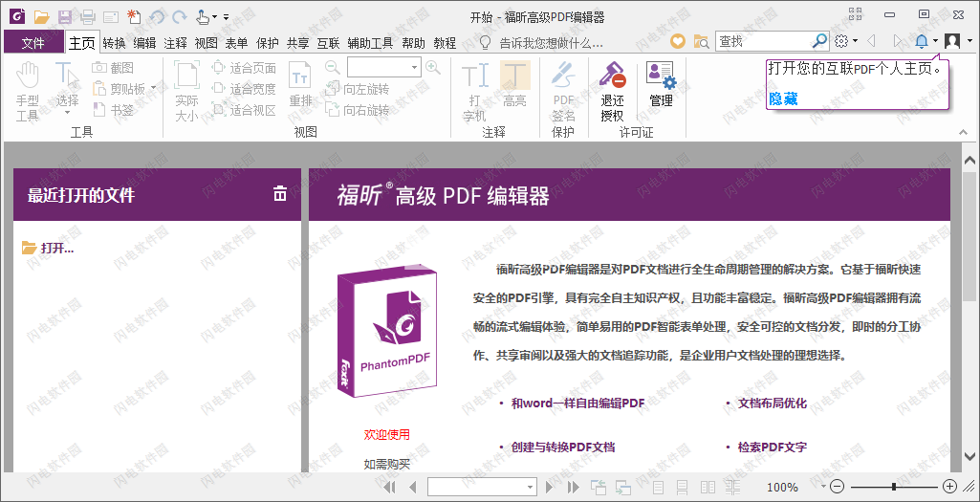
Task: Collapse the ribbon with the chevron
Action: pos(963,132)
